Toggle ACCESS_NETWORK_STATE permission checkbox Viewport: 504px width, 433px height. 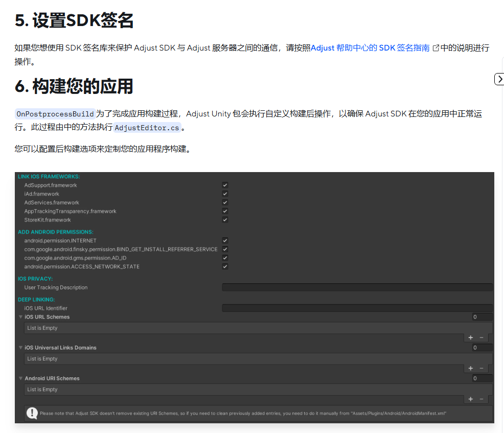click(x=225, y=267)
